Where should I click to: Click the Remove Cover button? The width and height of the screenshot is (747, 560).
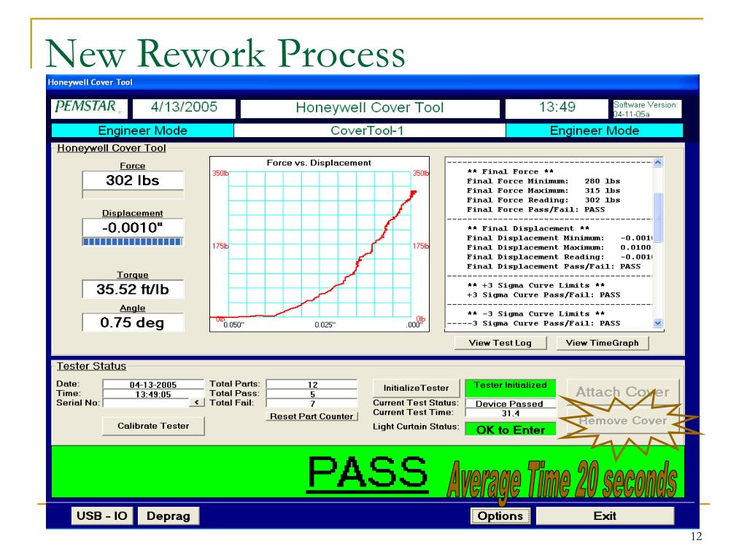click(623, 421)
